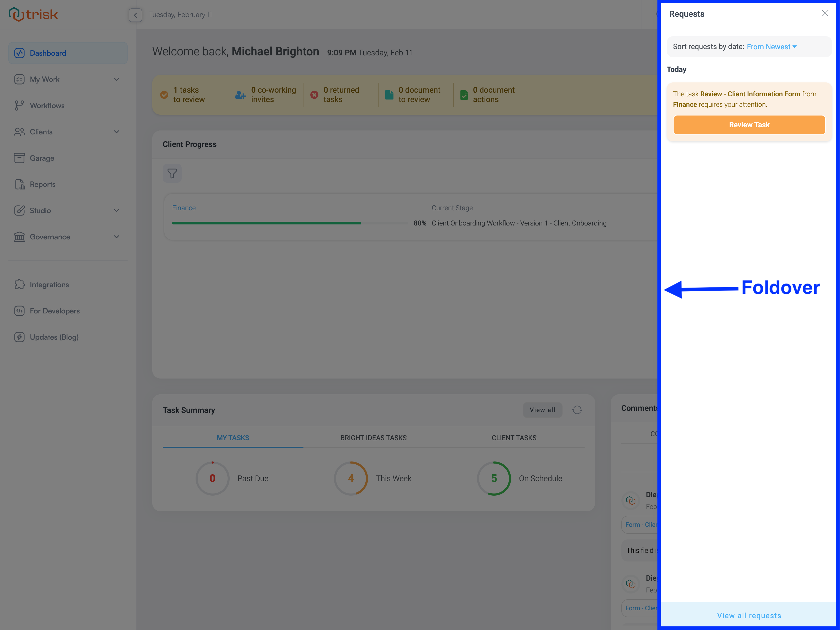
Task: Expand the Studio submenu chevron
Action: click(117, 210)
